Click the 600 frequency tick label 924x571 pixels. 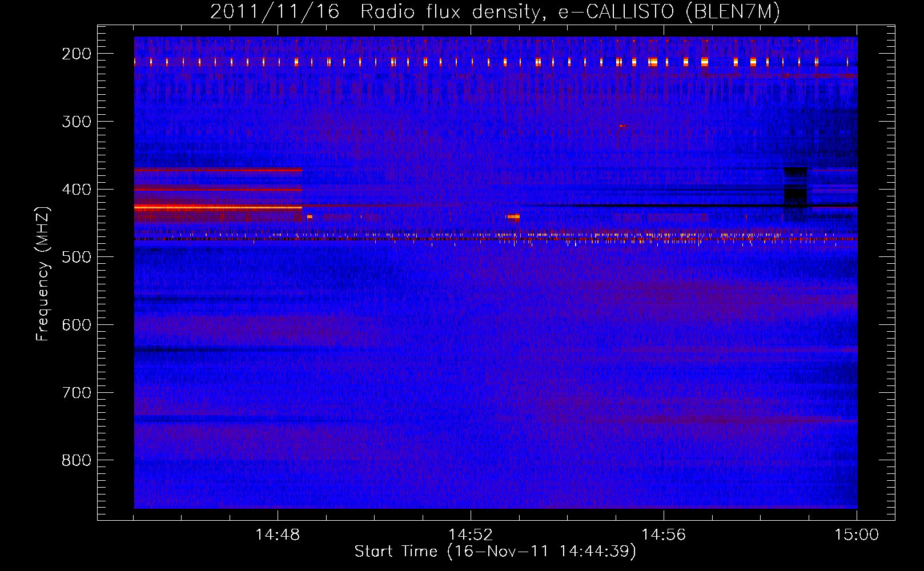click(x=77, y=325)
